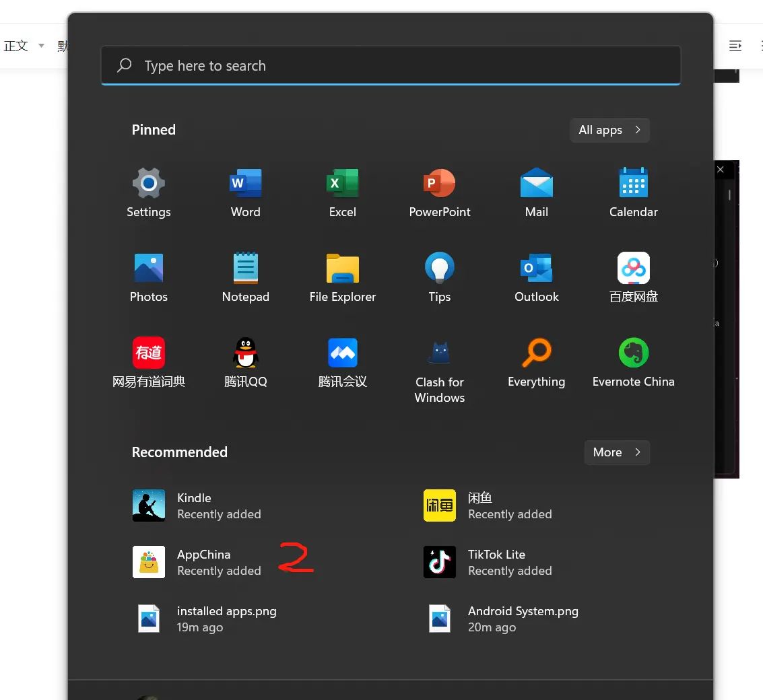Open the Photos app
This screenshot has height=700, width=763.
click(x=149, y=276)
